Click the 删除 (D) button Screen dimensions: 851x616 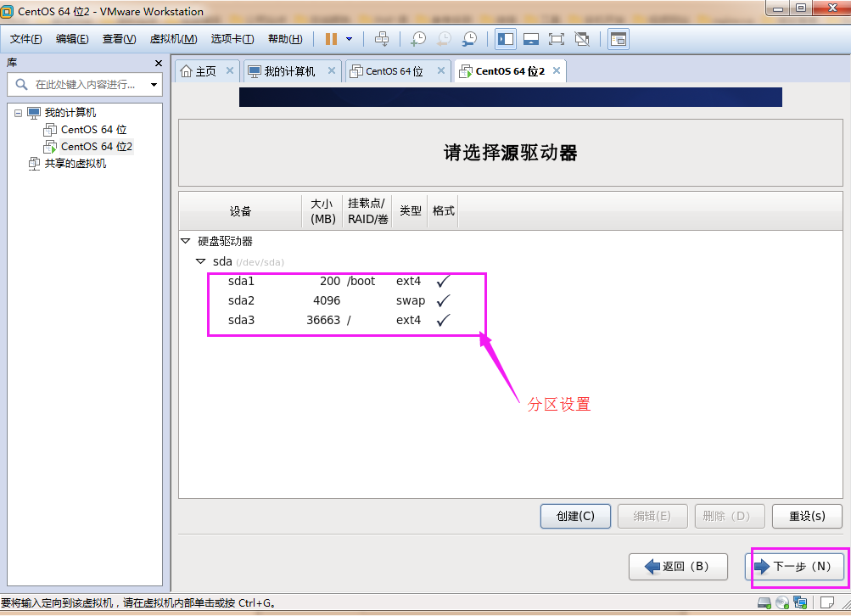(x=730, y=516)
